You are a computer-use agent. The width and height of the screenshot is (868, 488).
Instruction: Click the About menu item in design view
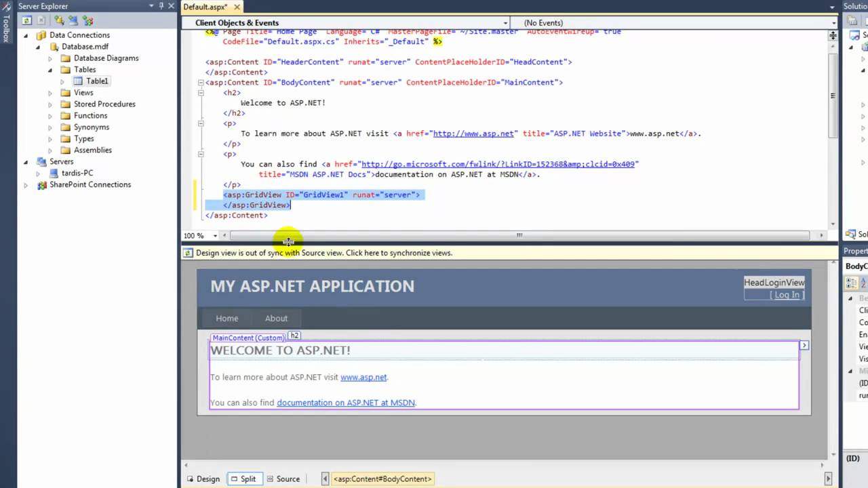coord(276,319)
